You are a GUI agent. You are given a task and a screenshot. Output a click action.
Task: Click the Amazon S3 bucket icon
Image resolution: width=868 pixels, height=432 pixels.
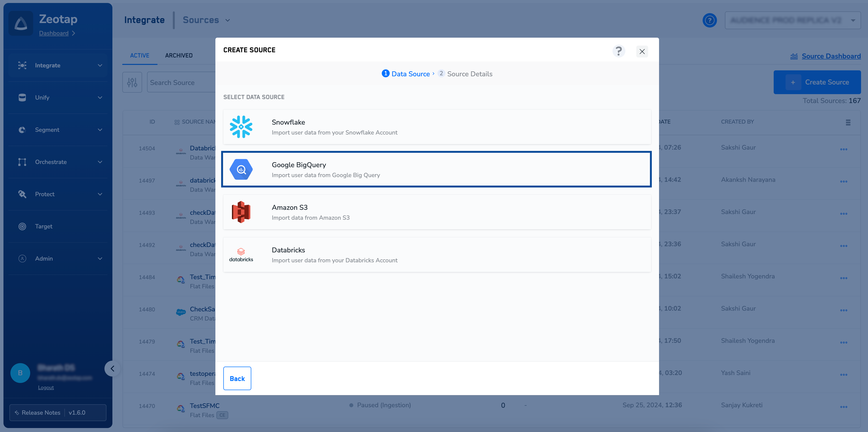[x=241, y=212]
